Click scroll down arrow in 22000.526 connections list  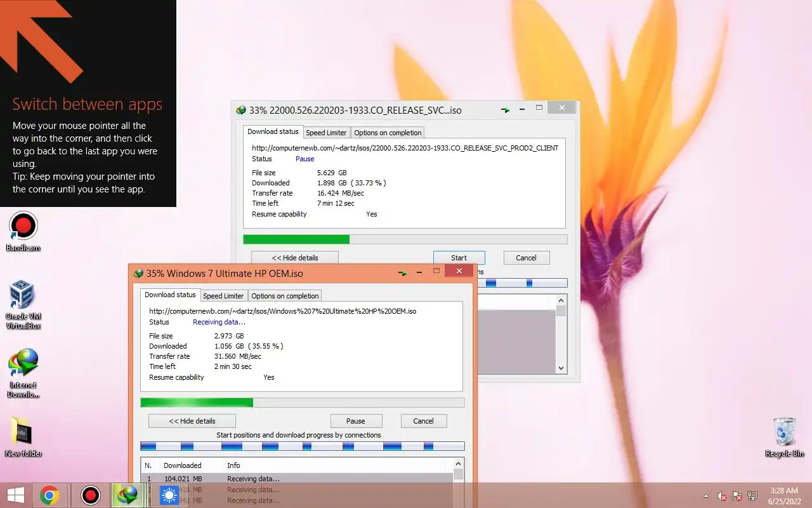(561, 368)
